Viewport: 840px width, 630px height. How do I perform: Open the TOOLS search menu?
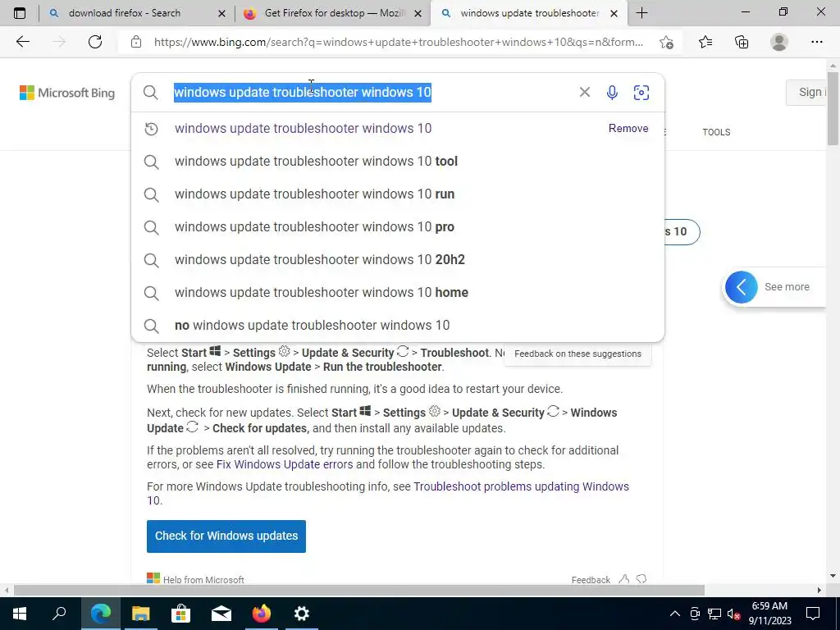pyautogui.click(x=716, y=132)
